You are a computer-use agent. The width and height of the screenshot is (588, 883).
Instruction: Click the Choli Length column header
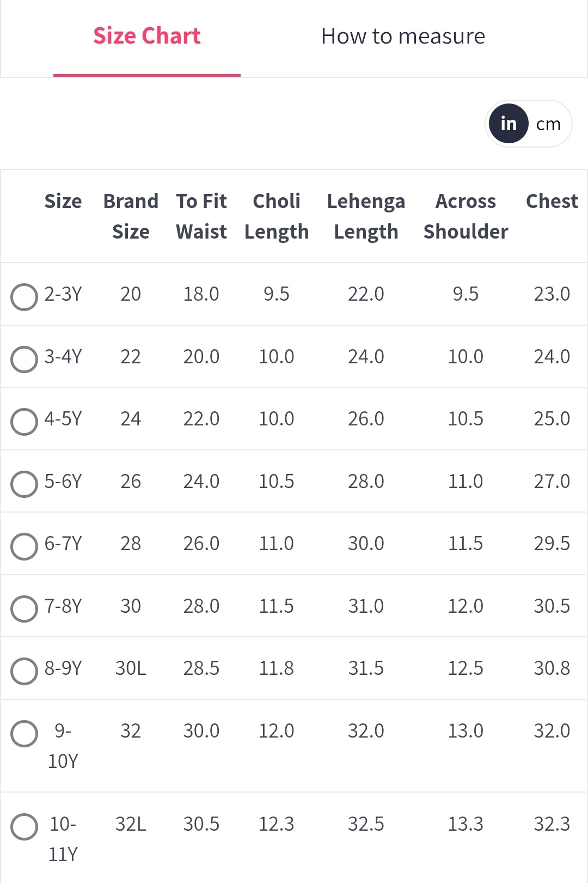tap(277, 216)
